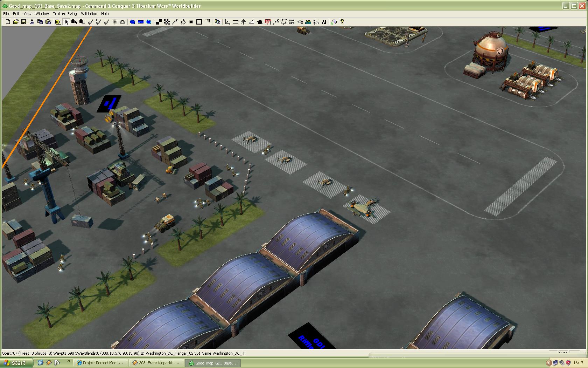Paste using the clipboard icon

[x=48, y=22]
